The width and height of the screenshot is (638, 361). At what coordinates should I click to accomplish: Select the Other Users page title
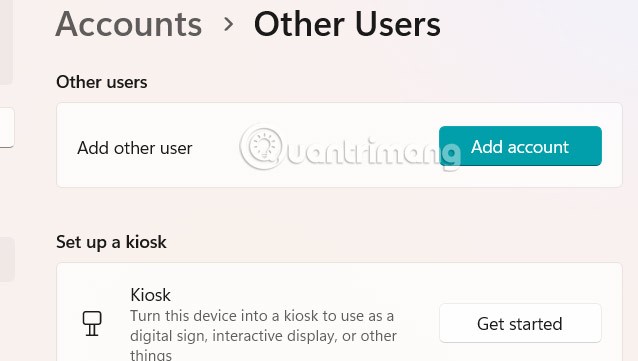pos(347,24)
